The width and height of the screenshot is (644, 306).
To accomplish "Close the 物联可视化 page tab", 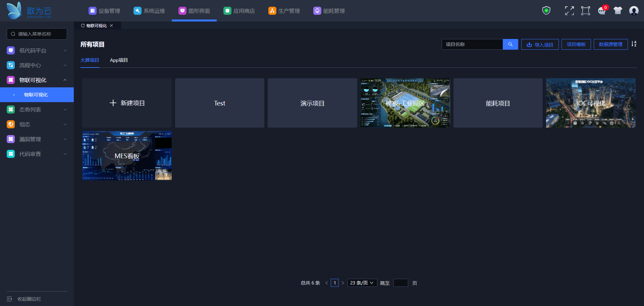I will 111,26.
